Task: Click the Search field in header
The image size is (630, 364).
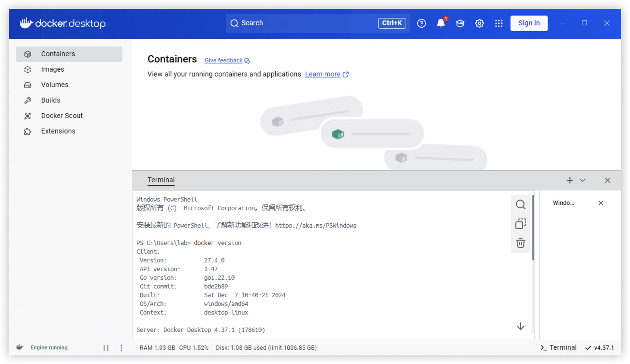Action: [x=317, y=23]
